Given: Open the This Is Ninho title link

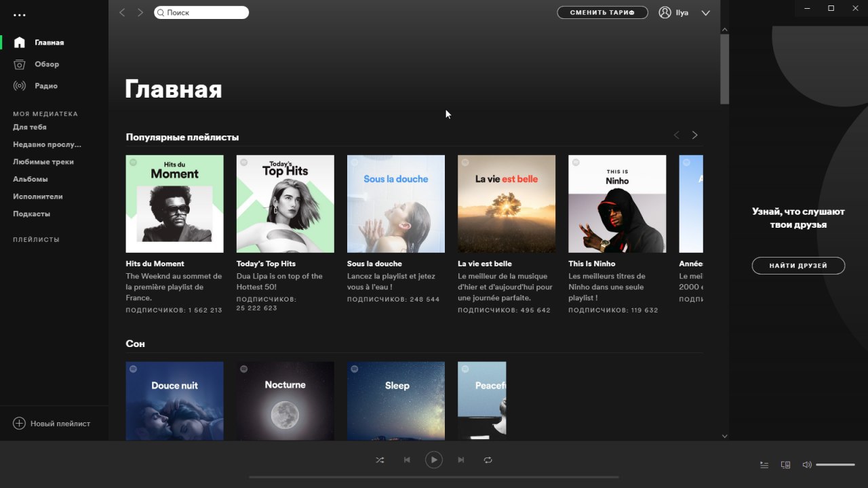Looking at the screenshot, I should [x=592, y=264].
